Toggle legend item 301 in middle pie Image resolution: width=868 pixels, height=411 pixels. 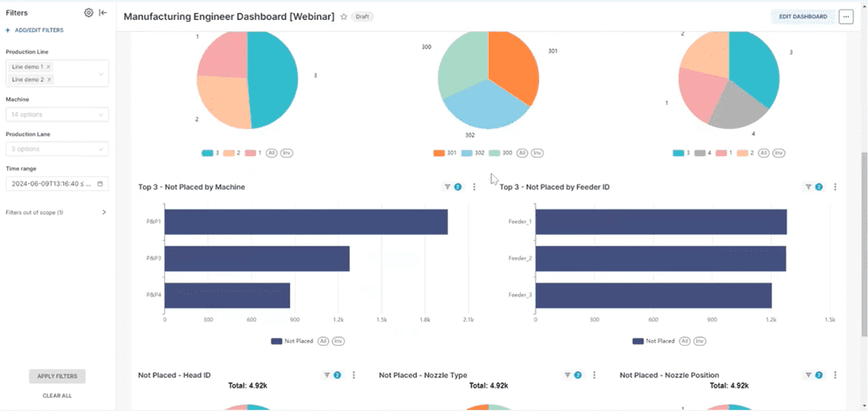click(445, 153)
